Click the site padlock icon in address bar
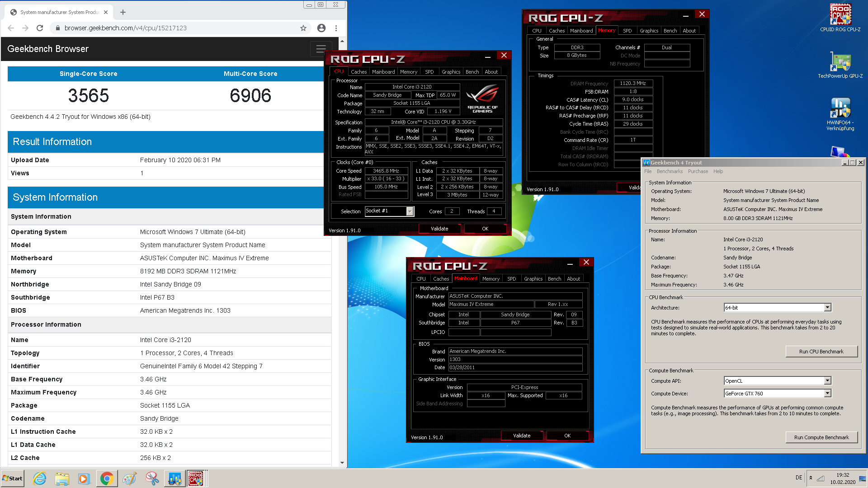The image size is (868, 488). point(57,28)
